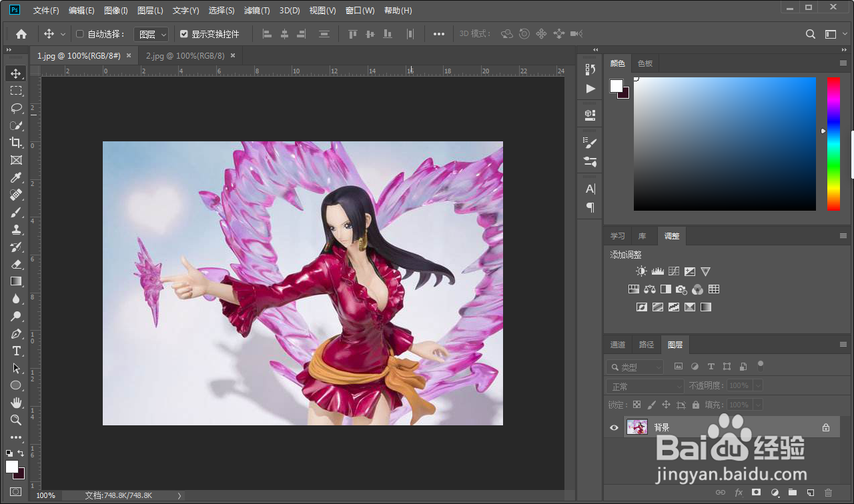Select the Zoom tool
The width and height of the screenshot is (854, 504).
coord(16,420)
